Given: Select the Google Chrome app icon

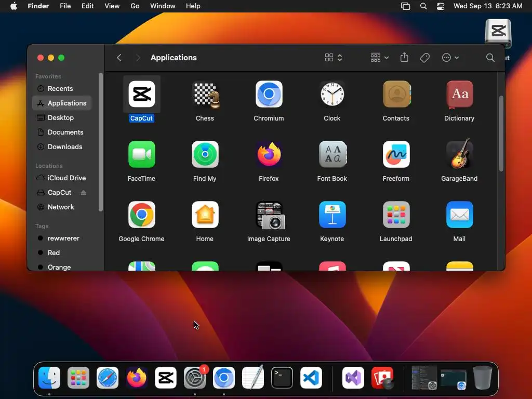Looking at the screenshot, I should (x=141, y=215).
